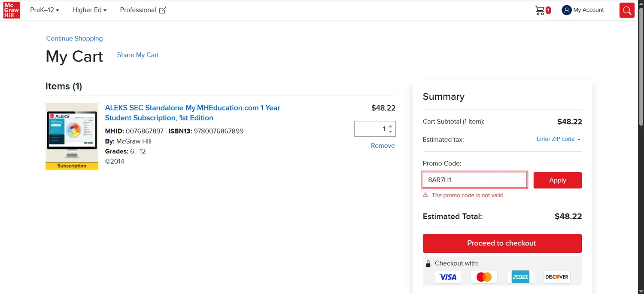Image resolution: width=644 pixels, height=294 pixels.
Task: Select the Visa payment card logo
Action: point(448,277)
